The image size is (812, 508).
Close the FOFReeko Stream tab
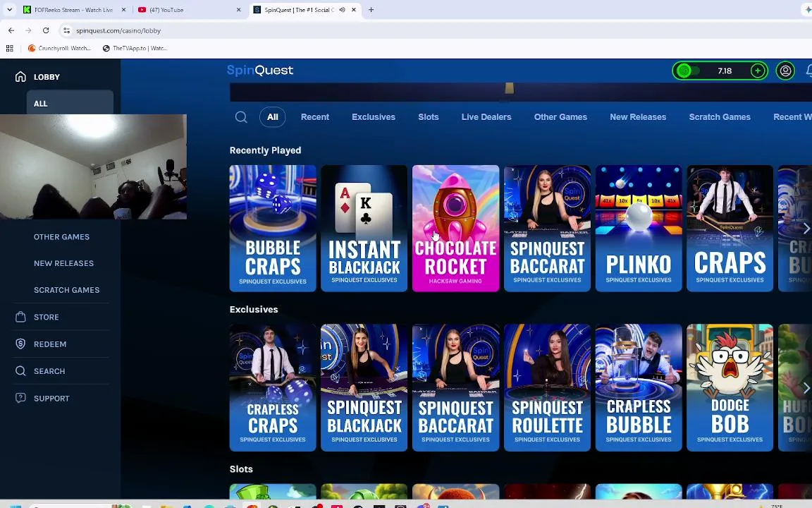(x=123, y=10)
